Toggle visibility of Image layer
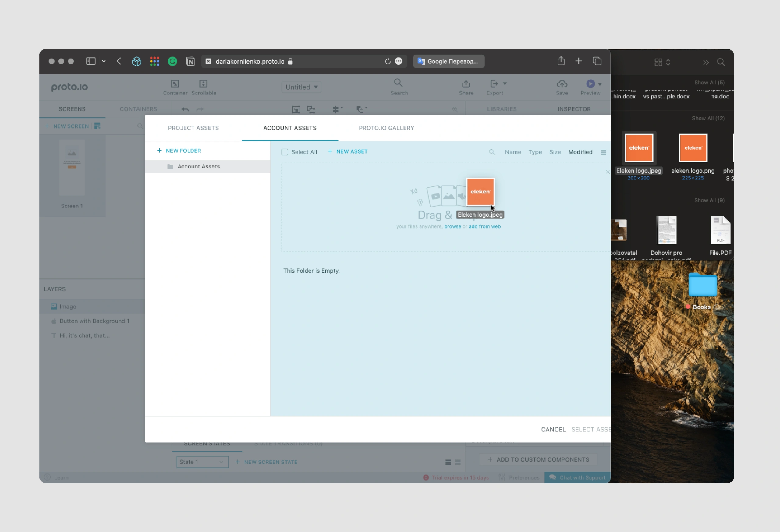The height and width of the screenshot is (532, 780). [x=136, y=306]
